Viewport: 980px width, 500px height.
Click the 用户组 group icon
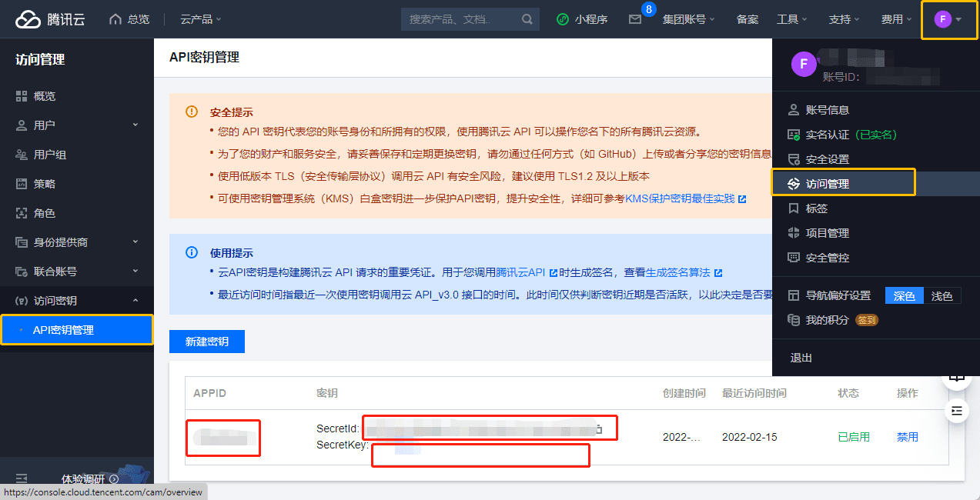click(22, 155)
